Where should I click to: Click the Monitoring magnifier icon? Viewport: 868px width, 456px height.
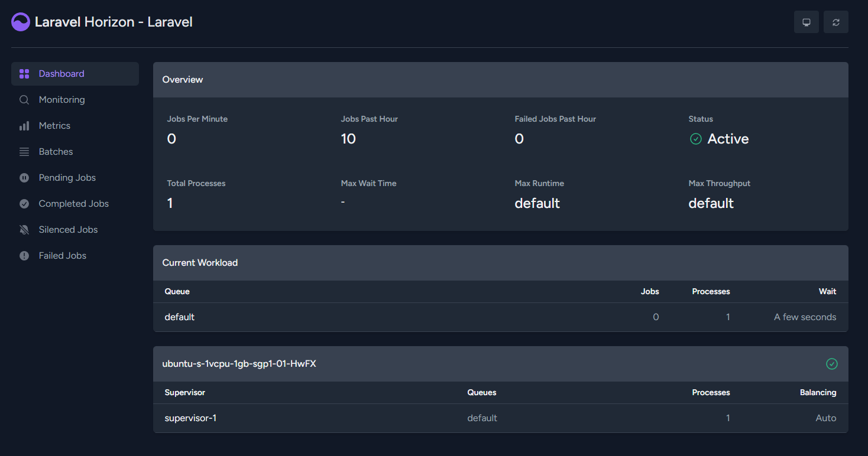click(24, 100)
